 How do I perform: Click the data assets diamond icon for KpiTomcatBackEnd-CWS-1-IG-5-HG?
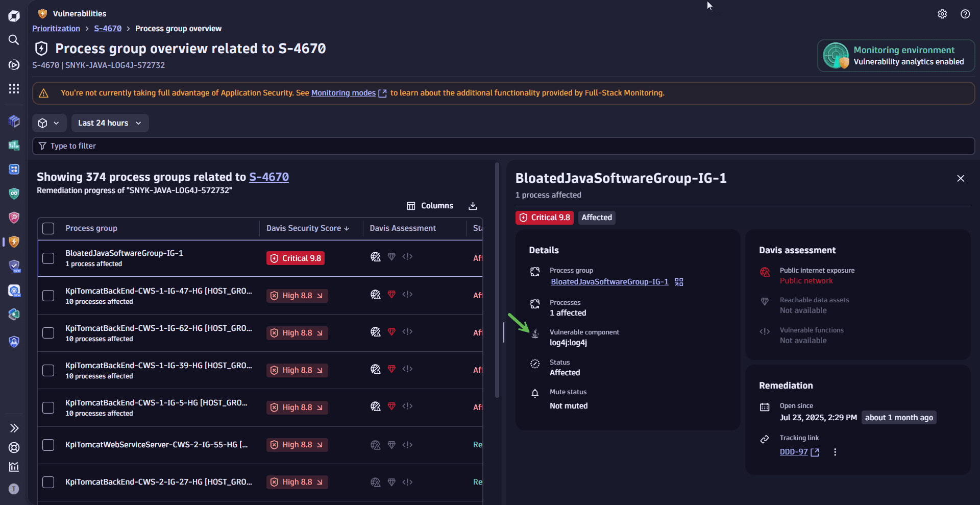click(391, 406)
